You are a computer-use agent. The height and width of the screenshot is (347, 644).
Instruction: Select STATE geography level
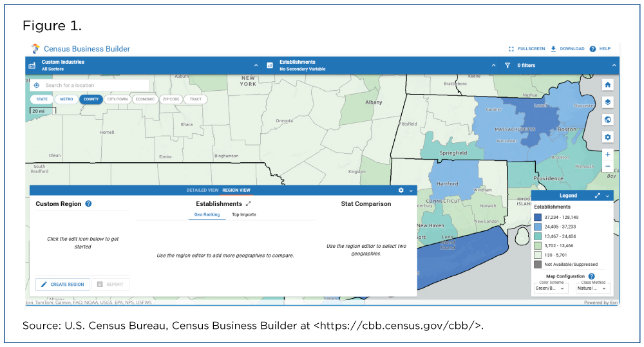[x=42, y=99]
